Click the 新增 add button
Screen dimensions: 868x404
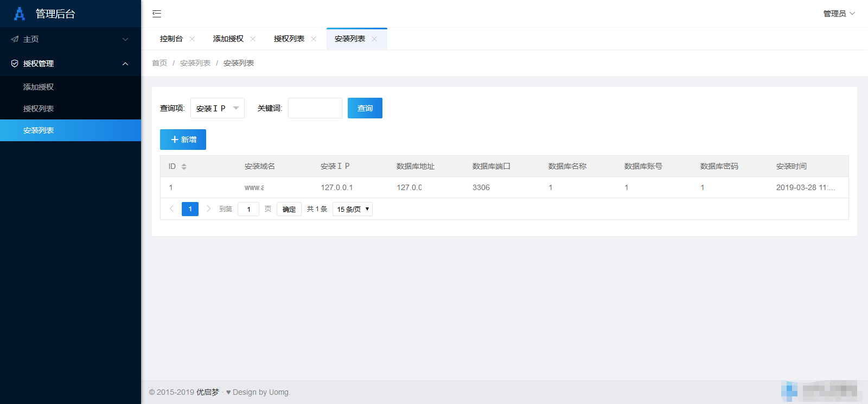coord(183,140)
